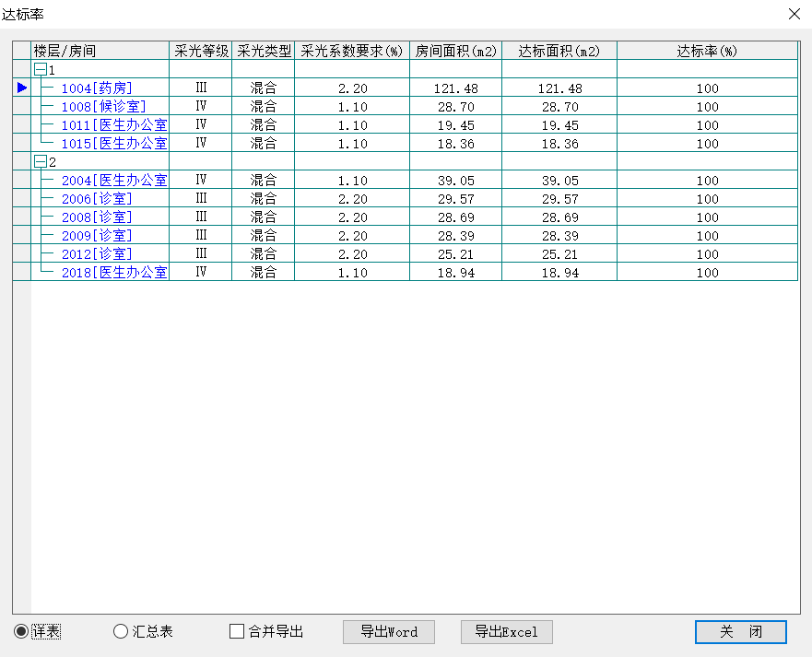Select the 详表 radio button
The width and height of the screenshot is (812, 657).
(x=21, y=632)
